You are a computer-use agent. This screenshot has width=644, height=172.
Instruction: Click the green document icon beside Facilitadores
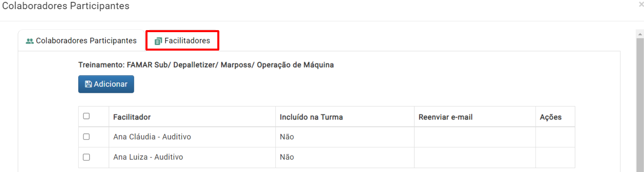pyautogui.click(x=158, y=41)
